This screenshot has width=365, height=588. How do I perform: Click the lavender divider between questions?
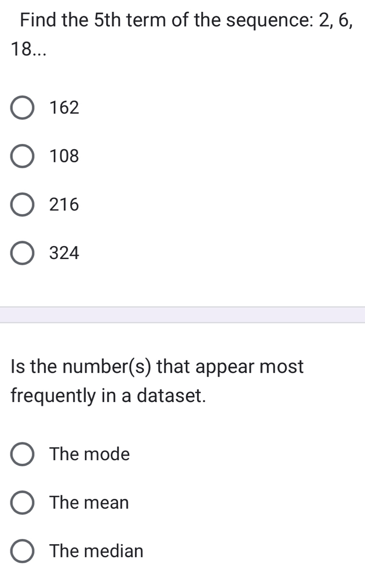tap(182, 315)
